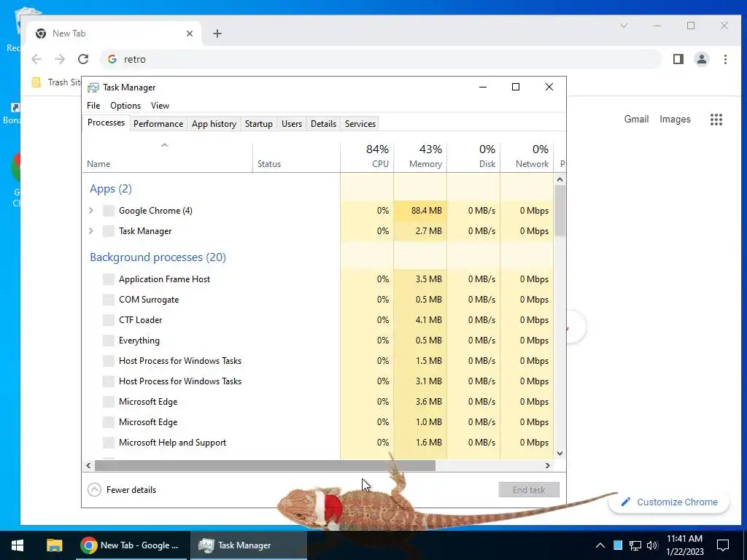Click the blue square tray icon
Viewport: 747px width, 560px height.
tap(618, 545)
